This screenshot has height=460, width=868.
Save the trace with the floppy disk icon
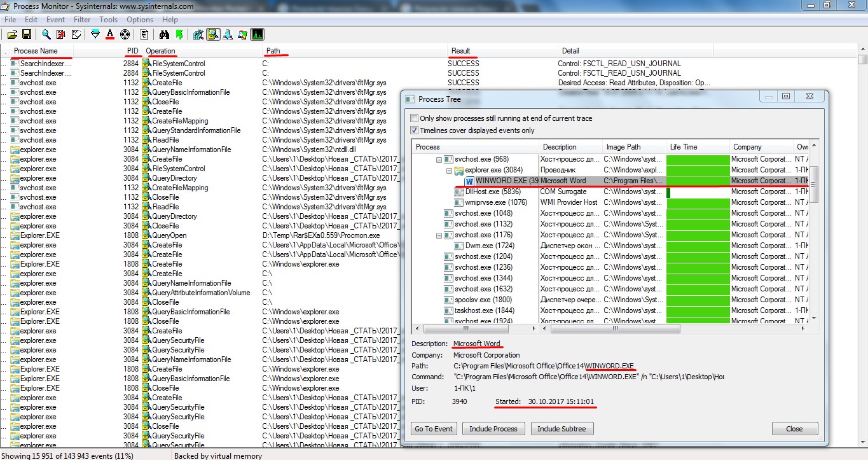pyautogui.click(x=27, y=34)
